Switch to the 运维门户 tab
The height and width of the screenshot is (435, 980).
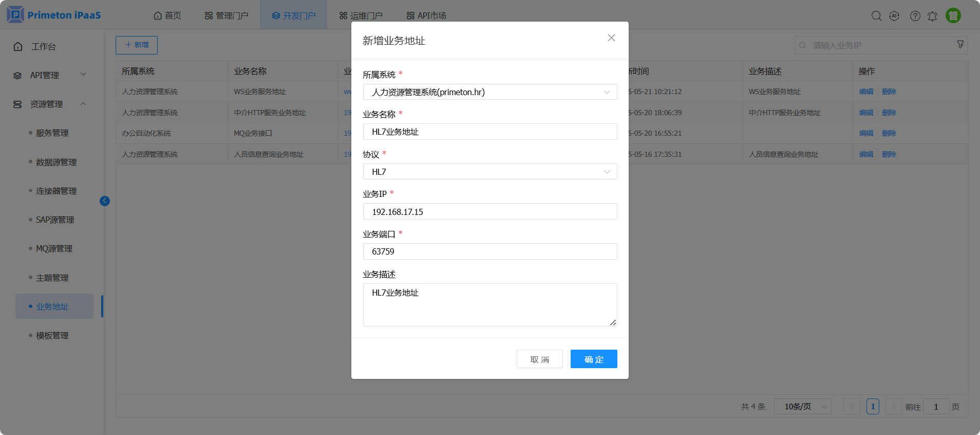(x=361, y=15)
